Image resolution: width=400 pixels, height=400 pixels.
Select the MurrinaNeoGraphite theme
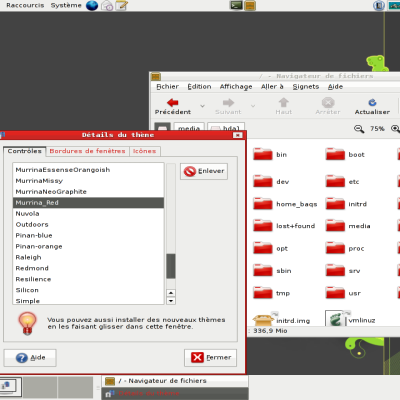pos(88,192)
